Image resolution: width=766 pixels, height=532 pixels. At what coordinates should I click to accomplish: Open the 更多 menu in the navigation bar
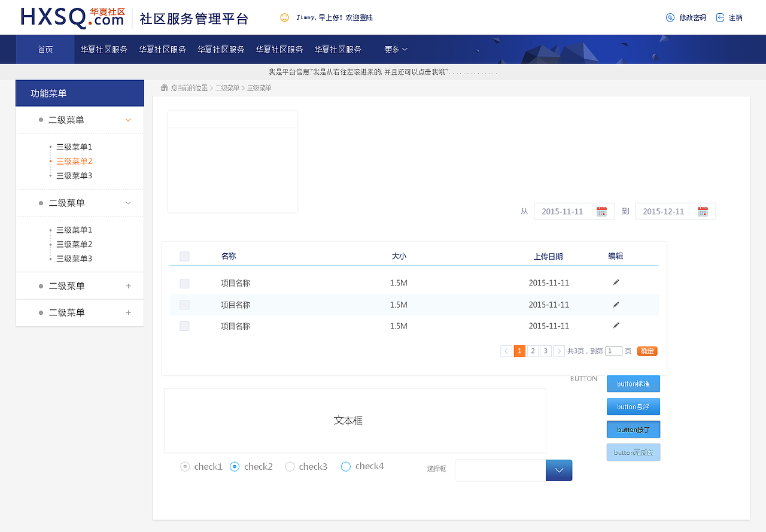coord(396,49)
